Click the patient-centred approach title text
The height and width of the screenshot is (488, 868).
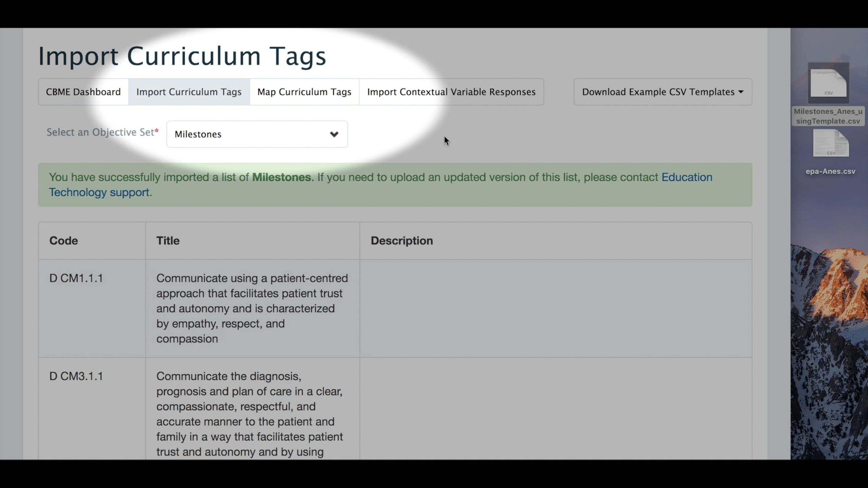252,308
